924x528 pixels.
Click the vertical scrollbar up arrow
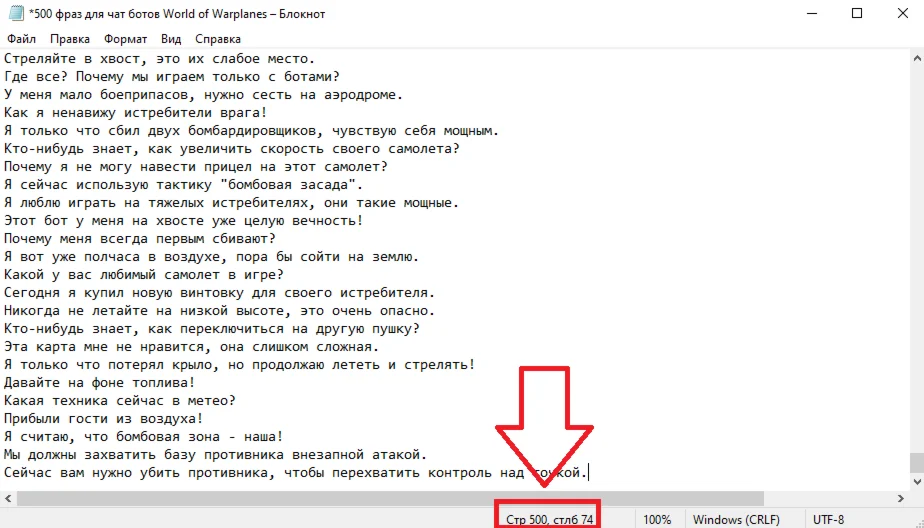click(917, 58)
